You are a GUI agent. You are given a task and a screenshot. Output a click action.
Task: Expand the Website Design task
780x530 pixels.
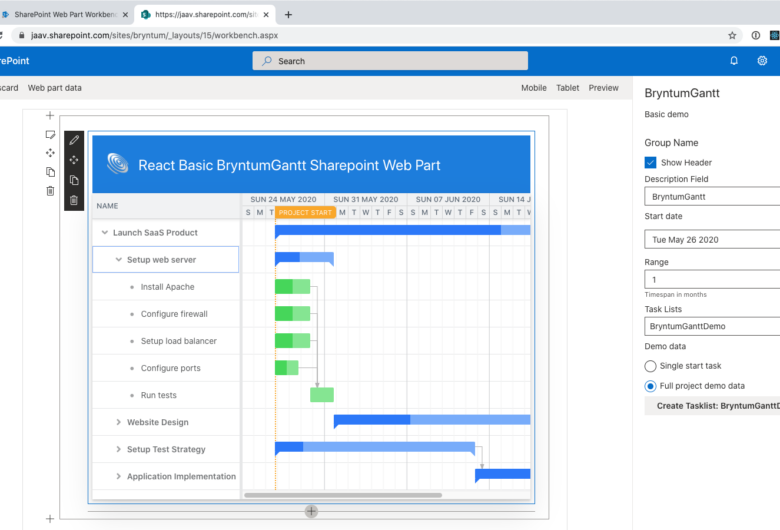point(118,422)
